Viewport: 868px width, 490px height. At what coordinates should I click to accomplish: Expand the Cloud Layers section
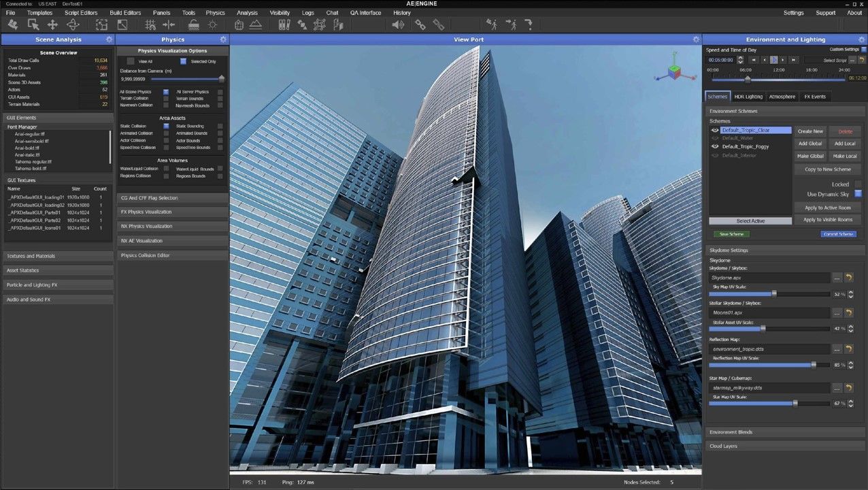pos(784,446)
